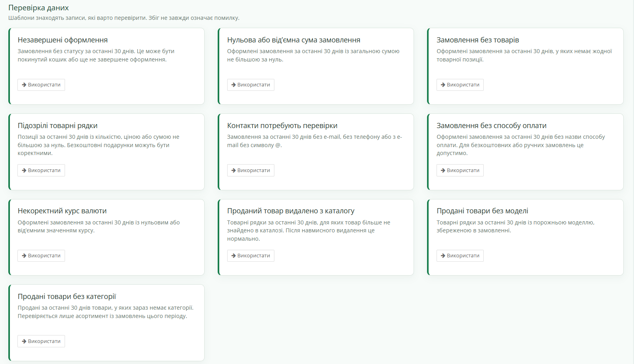Click description starting with Позиції за останні 30 днів
The height and width of the screenshot is (364, 634).
[98, 145]
